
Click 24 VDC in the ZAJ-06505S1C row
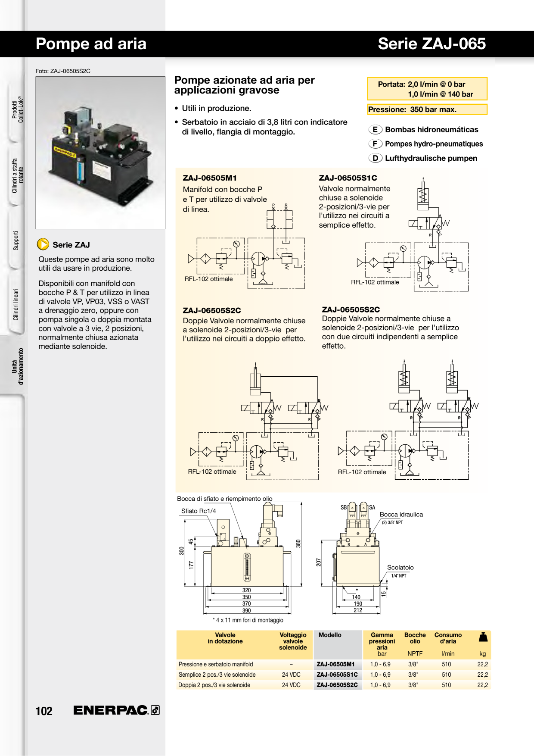coord(291,675)
